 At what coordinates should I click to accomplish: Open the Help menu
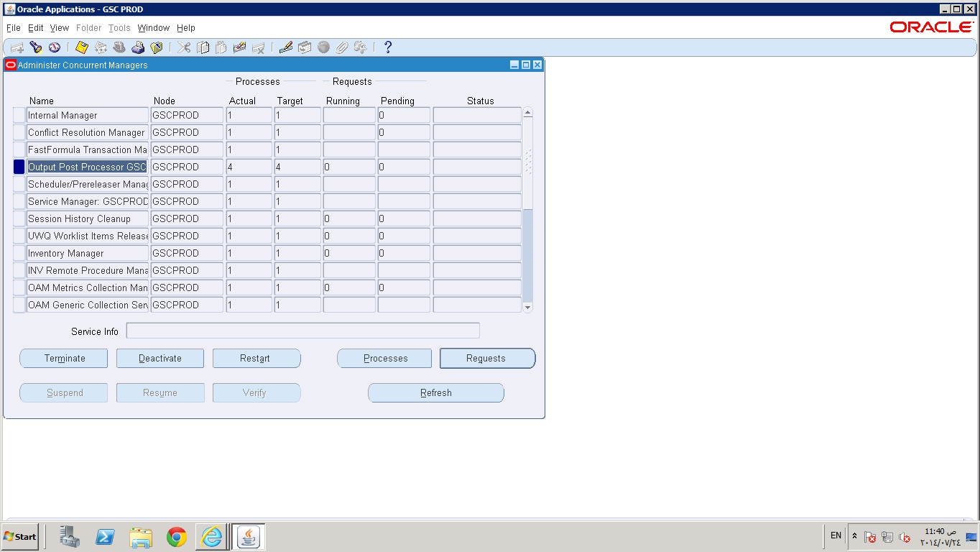pyautogui.click(x=186, y=28)
